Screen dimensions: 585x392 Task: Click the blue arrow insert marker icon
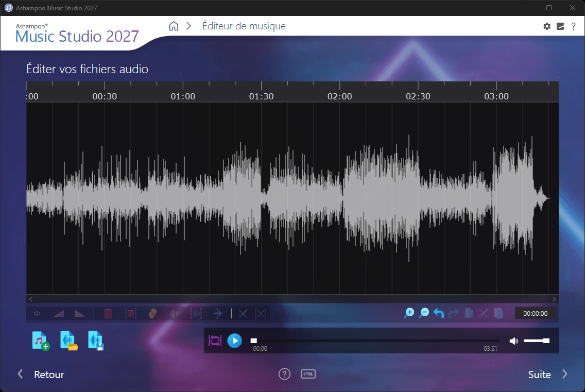pos(217,314)
